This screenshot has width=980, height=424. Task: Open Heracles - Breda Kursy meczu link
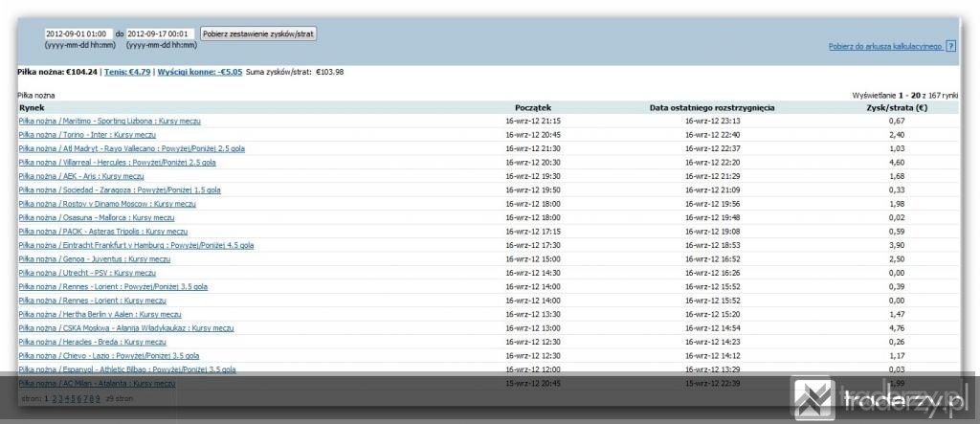coord(92,342)
